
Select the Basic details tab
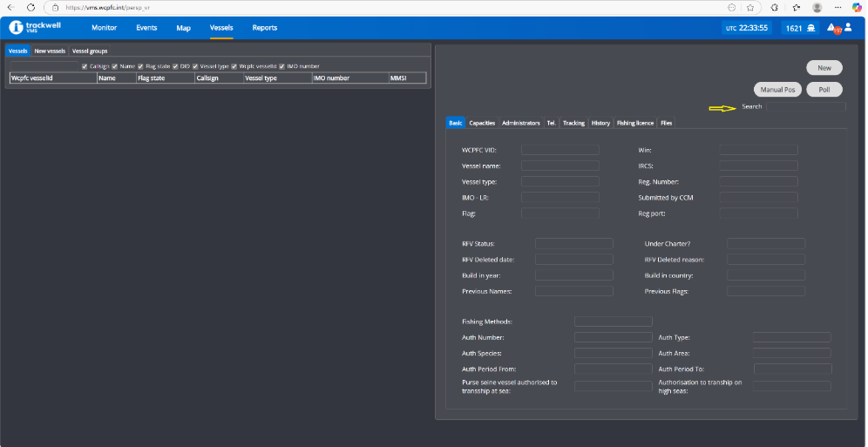tap(456, 123)
